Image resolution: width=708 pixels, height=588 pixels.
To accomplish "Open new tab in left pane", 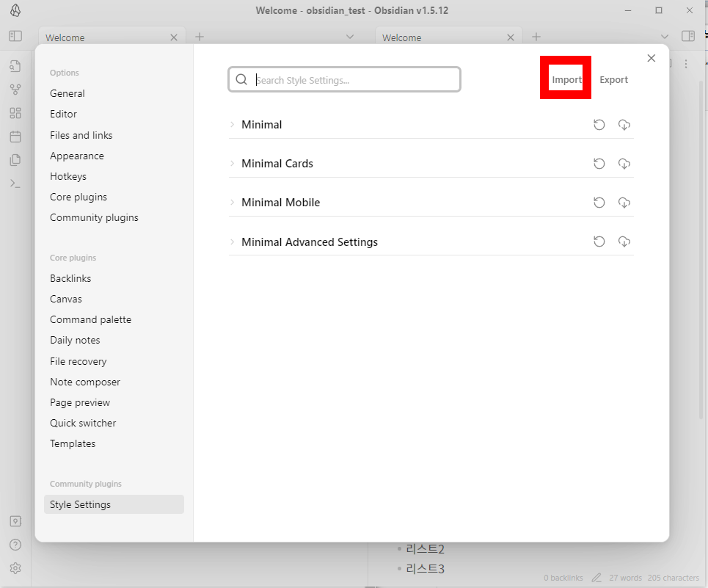I will (x=200, y=37).
